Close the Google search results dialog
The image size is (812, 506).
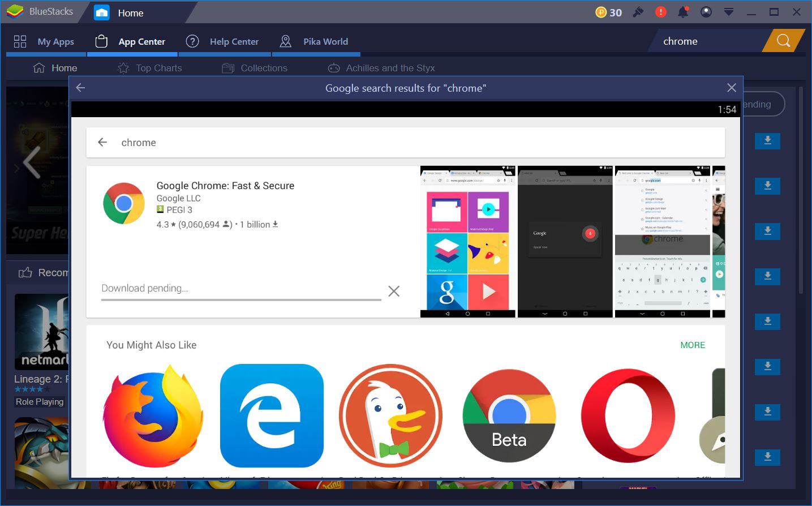pyautogui.click(x=732, y=87)
